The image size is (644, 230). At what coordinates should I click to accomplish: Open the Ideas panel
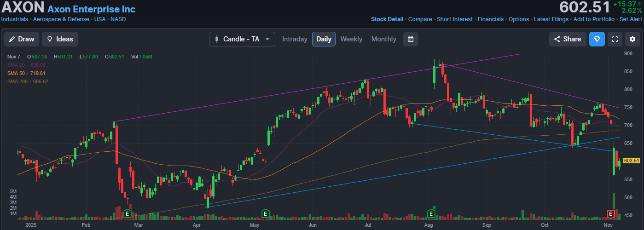pos(60,39)
